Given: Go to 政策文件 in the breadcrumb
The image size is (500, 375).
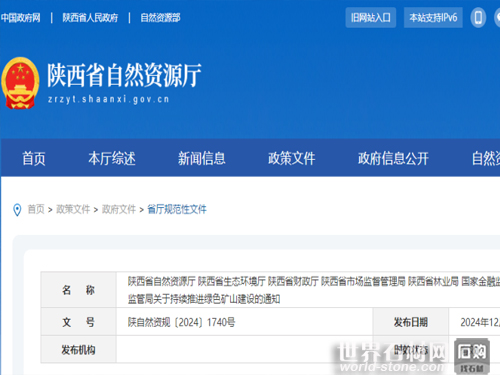Looking at the screenshot, I should coord(73,209).
